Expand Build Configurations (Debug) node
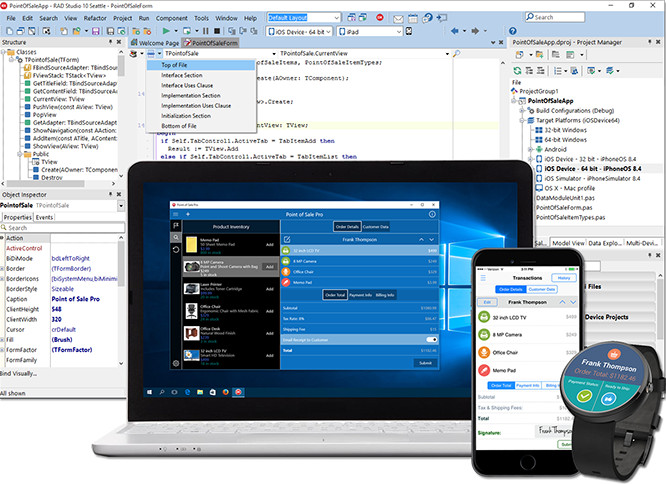 click(x=522, y=110)
